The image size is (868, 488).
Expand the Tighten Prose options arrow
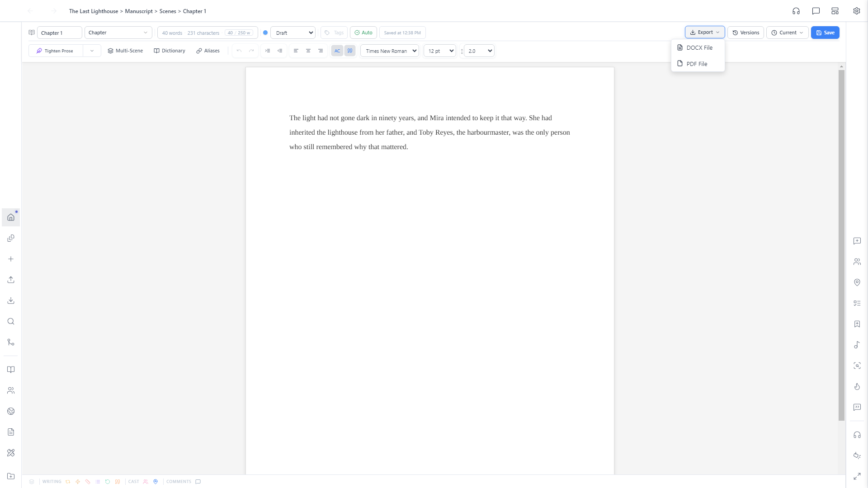[x=92, y=51]
